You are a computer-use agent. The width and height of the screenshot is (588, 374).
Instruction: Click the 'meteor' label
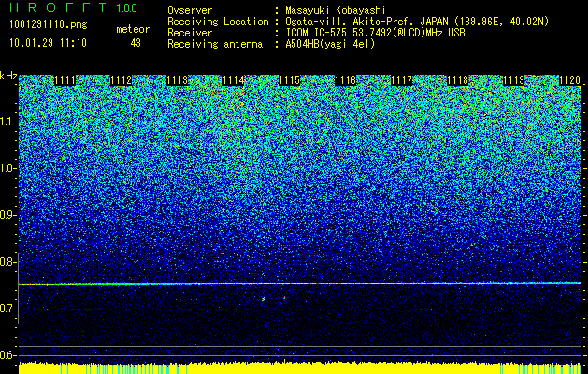(133, 29)
